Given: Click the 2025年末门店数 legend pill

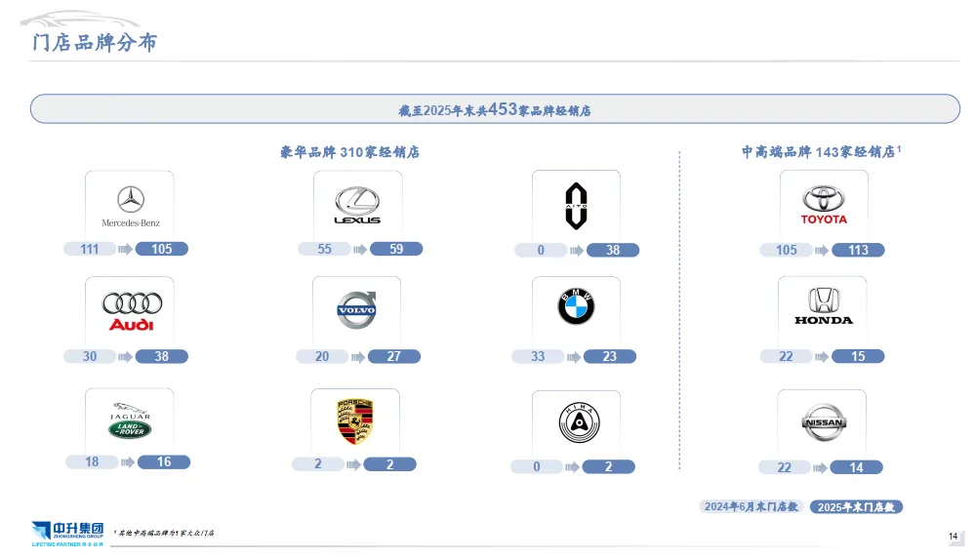Looking at the screenshot, I should tap(856, 507).
